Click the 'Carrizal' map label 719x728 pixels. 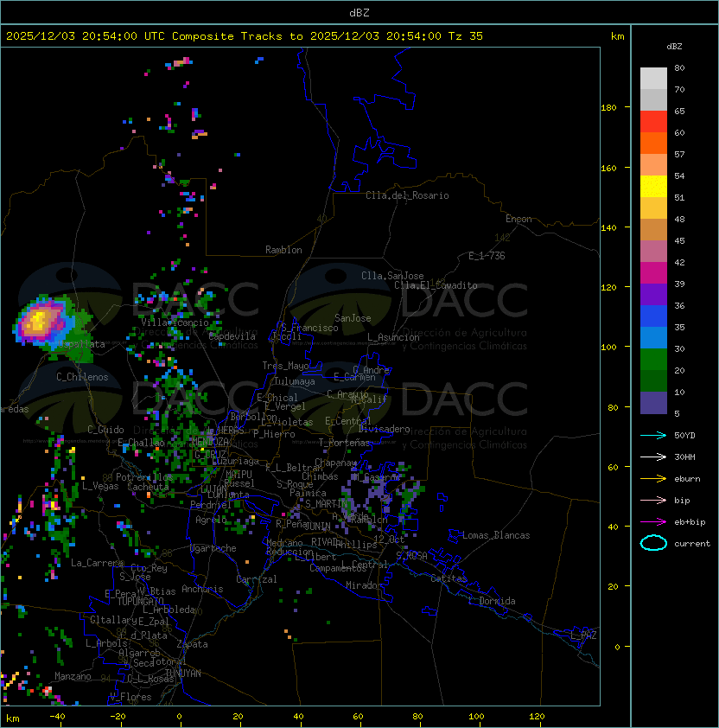tap(257, 579)
